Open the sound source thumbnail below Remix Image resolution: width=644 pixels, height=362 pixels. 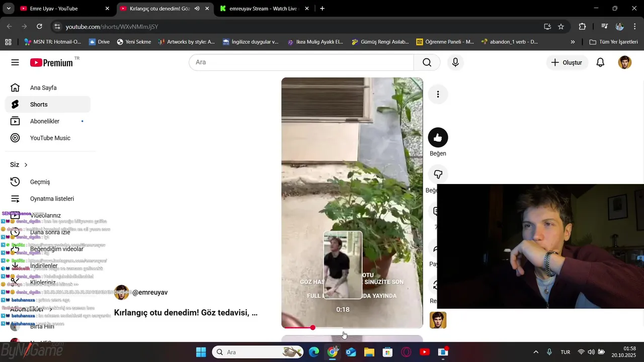(x=438, y=320)
